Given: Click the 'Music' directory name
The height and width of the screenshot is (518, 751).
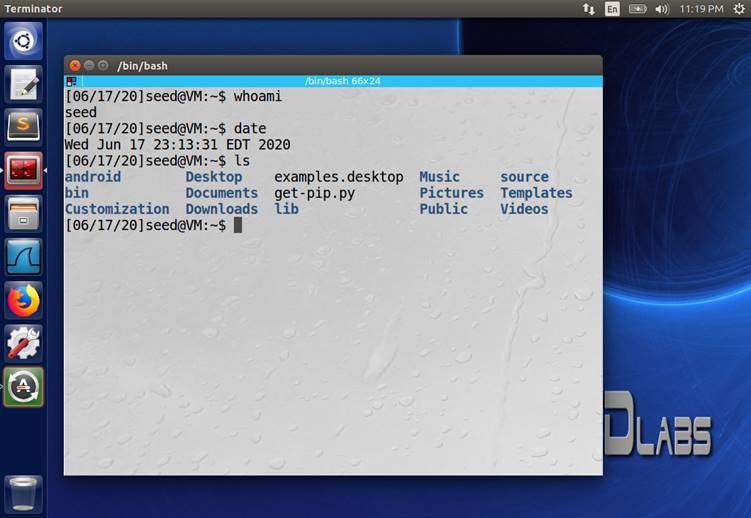Looking at the screenshot, I should click(439, 177).
